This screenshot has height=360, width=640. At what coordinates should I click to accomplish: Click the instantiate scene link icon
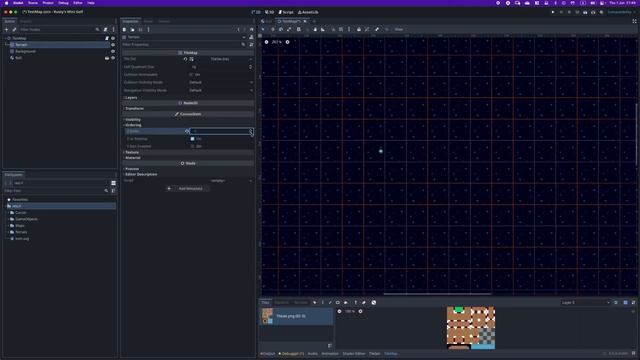pos(14,29)
